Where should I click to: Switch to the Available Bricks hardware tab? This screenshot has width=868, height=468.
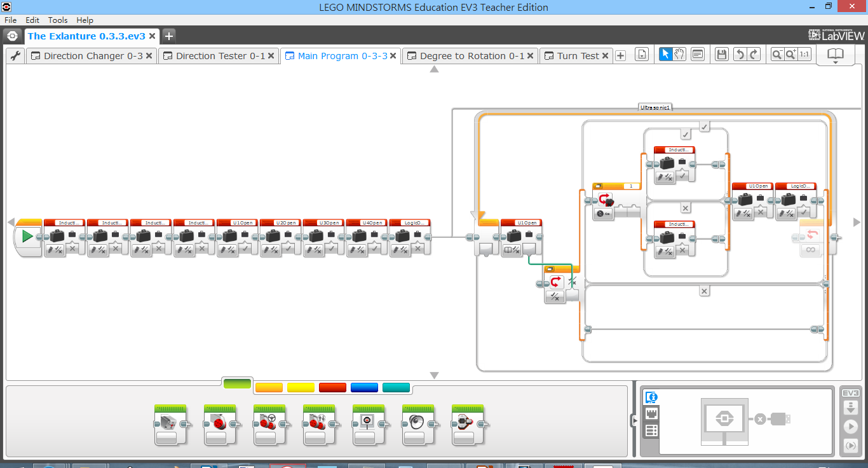(x=651, y=430)
